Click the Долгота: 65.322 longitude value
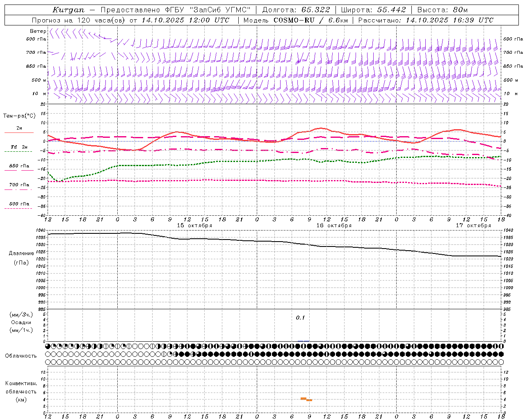525x420 pixels. pyautogui.click(x=296, y=10)
